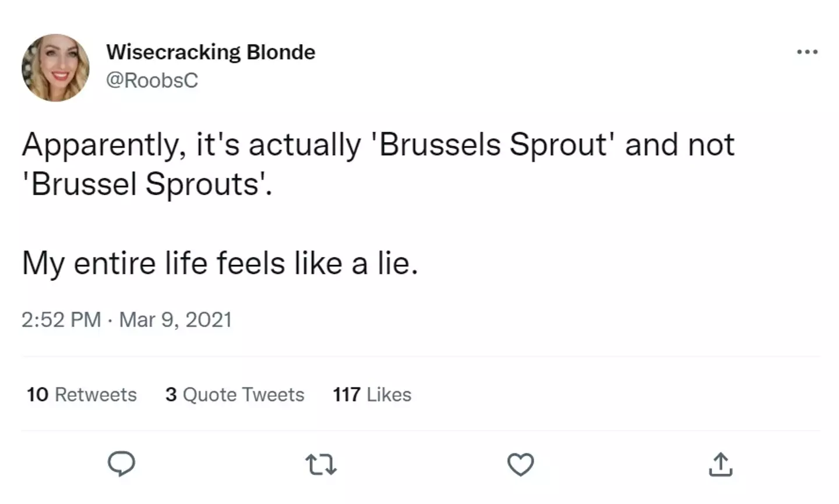The width and height of the screenshot is (839, 504).
Task: Like the tweet with the heart icon
Action: point(520,464)
